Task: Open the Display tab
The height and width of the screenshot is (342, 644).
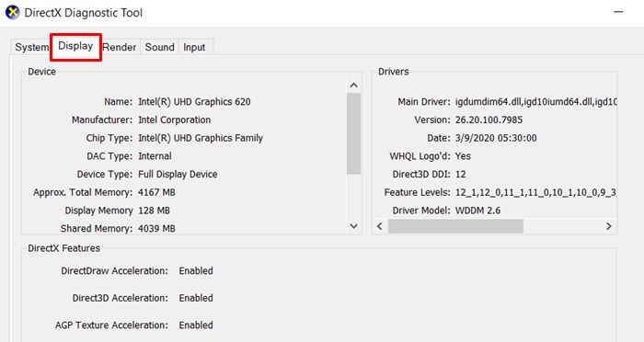Action: (x=75, y=46)
